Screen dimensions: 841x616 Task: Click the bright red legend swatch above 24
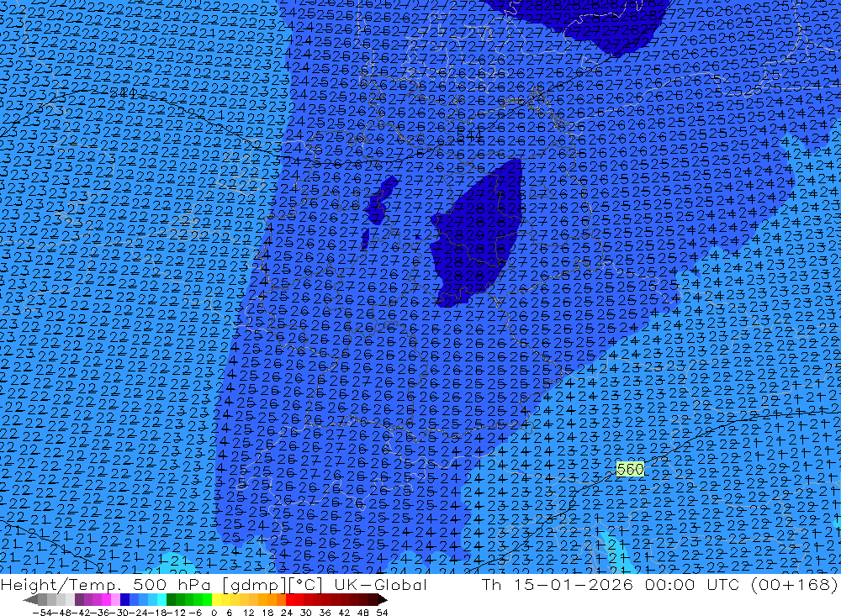coord(290,600)
